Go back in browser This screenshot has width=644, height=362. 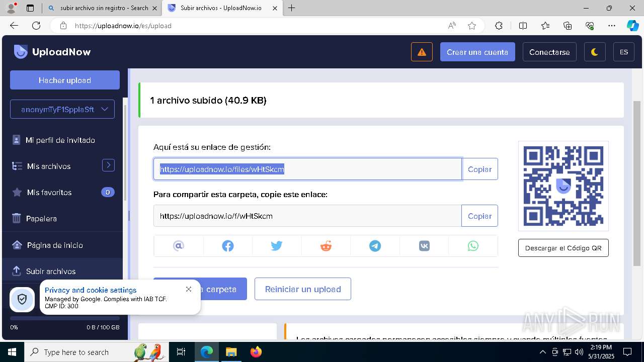point(14,26)
